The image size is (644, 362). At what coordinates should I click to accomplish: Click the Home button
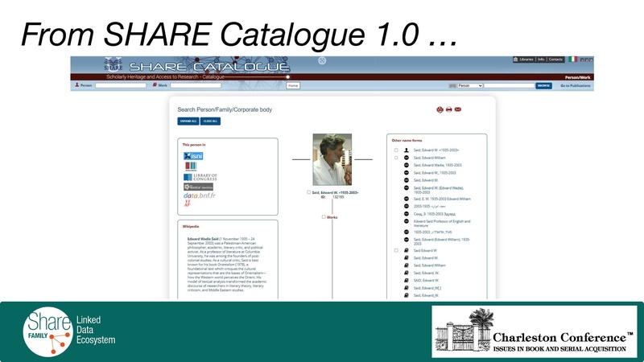pos(293,85)
